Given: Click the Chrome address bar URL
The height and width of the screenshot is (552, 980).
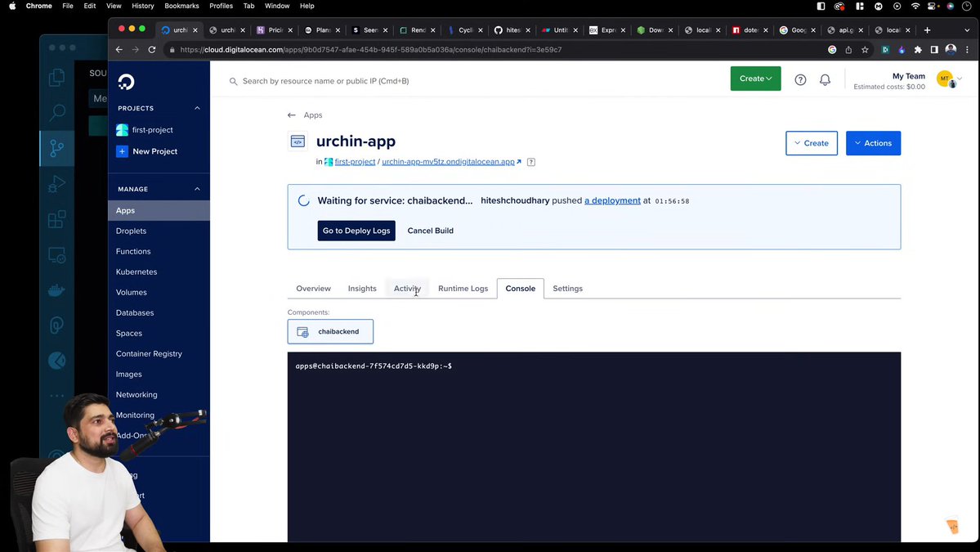Looking at the screenshot, I should pos(370,49).
